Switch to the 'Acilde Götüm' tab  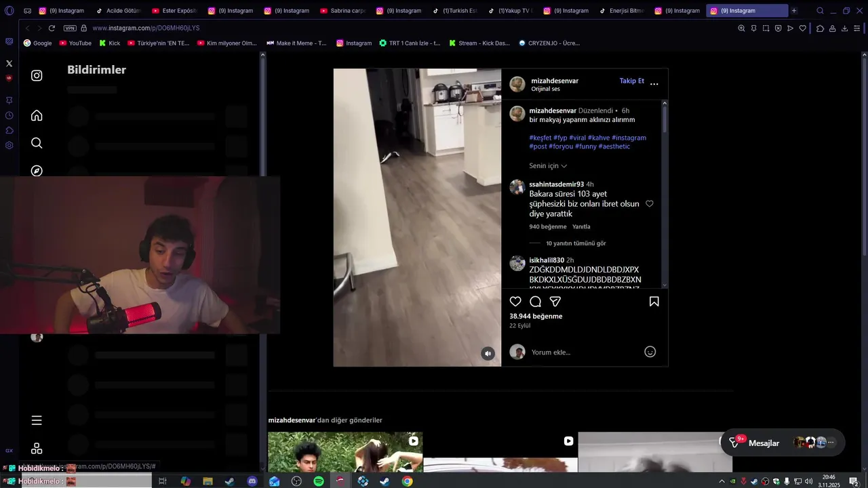click(118, 11)
